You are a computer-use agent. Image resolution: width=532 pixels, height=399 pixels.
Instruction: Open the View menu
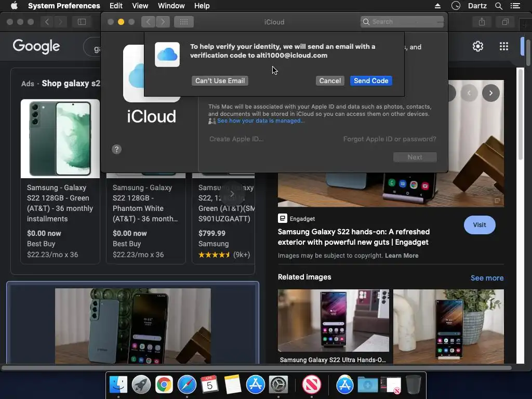pos(140,6)
